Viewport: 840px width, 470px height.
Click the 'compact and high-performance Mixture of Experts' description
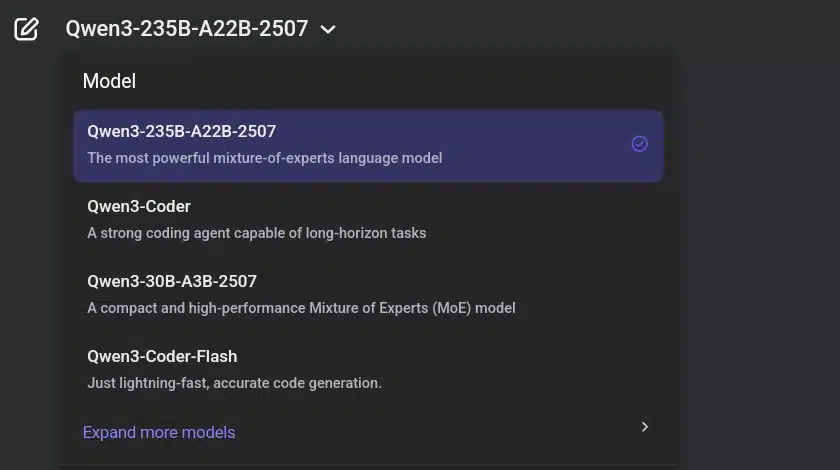click(301, 308)
